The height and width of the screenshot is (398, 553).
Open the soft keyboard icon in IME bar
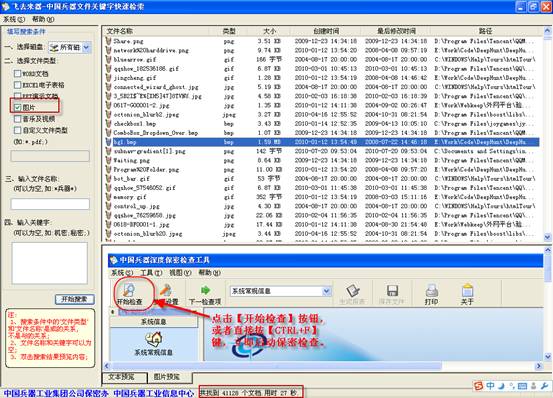tap(522, 386)
